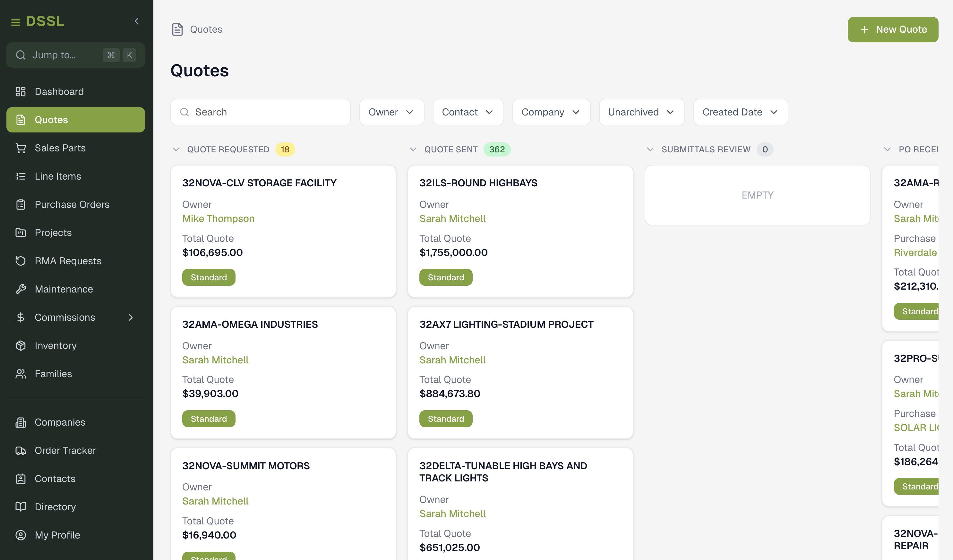Click the hamburger menu icon beside DSSL
The width and height of the screenshot is (953, 560).
(x=15, y=22)
